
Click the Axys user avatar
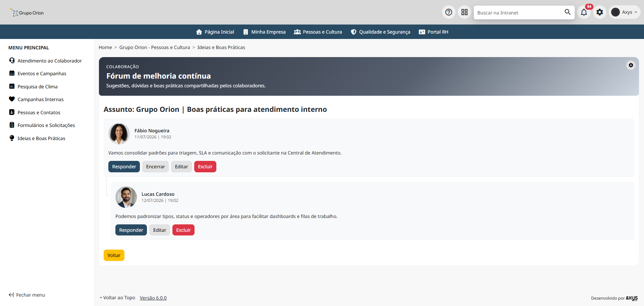point(615,12)
